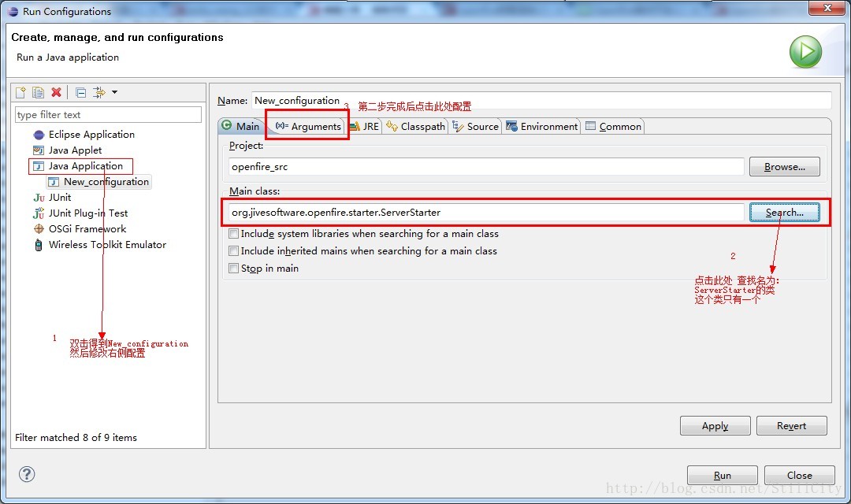Click the New launch configuration icon
The image size is (851, 504).
point(21,93)
